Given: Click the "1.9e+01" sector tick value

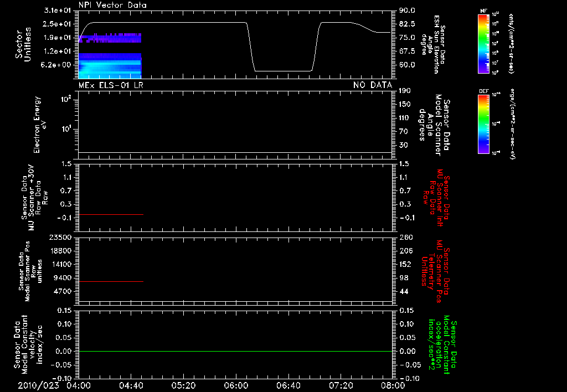Looking at the screenshot, I should pyautogui.click(x=58, y=38).
